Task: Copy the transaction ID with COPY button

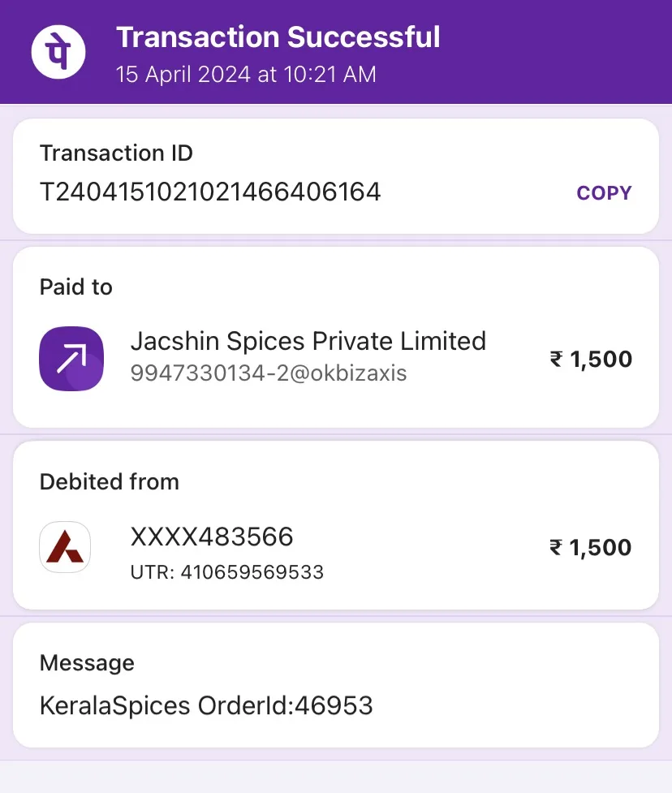Action: click(x=604, y=192)
